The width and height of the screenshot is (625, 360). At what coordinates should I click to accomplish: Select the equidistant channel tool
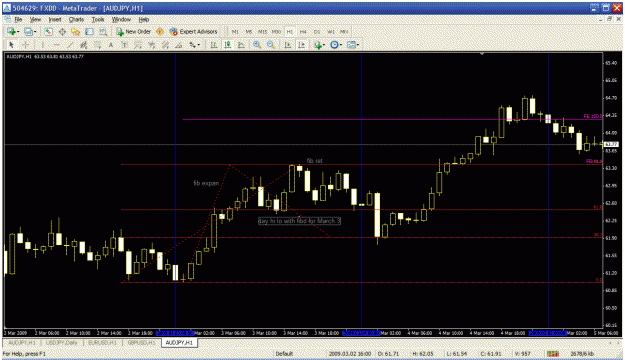point(83,45)
